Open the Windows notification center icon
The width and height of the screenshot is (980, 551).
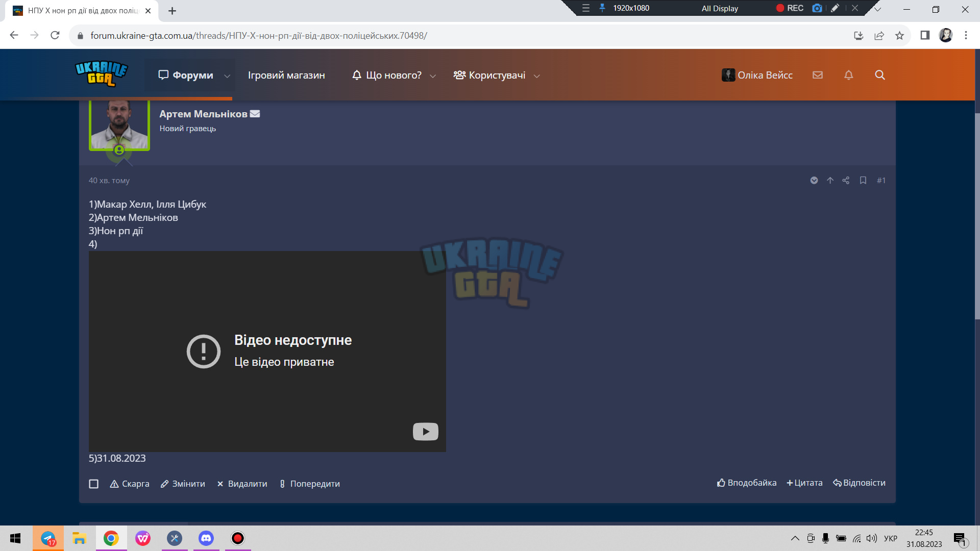pos(960,539)
